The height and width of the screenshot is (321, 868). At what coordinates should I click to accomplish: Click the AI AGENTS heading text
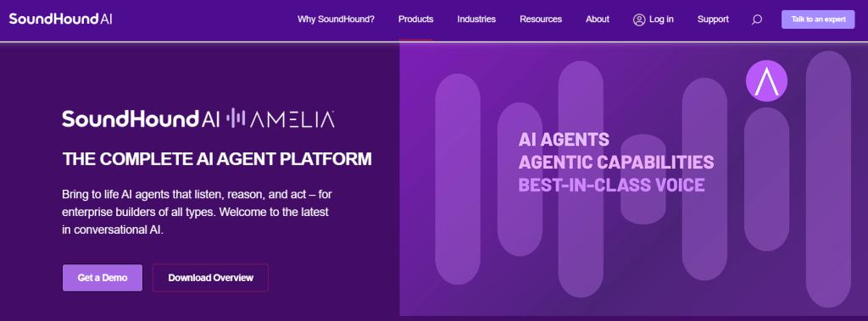(564, 139)
